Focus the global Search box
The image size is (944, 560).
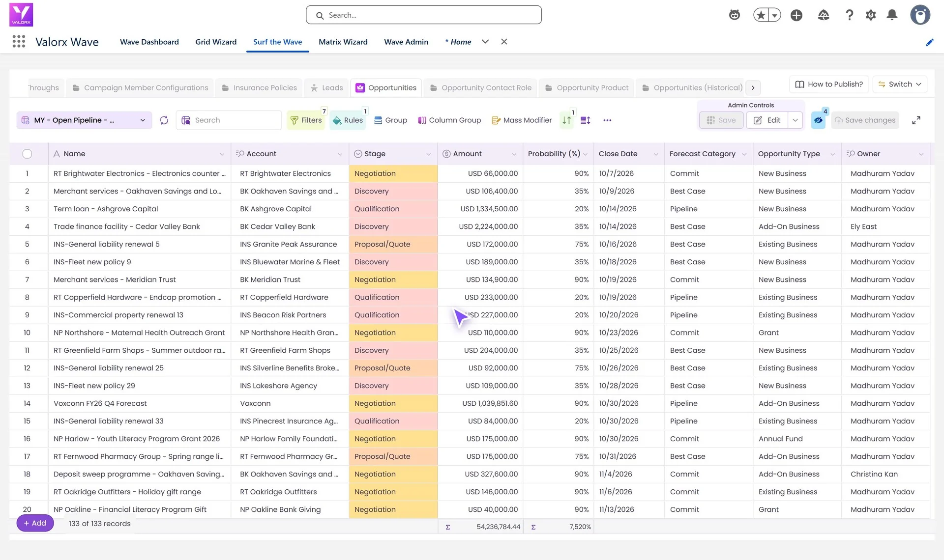coord(424,15)
